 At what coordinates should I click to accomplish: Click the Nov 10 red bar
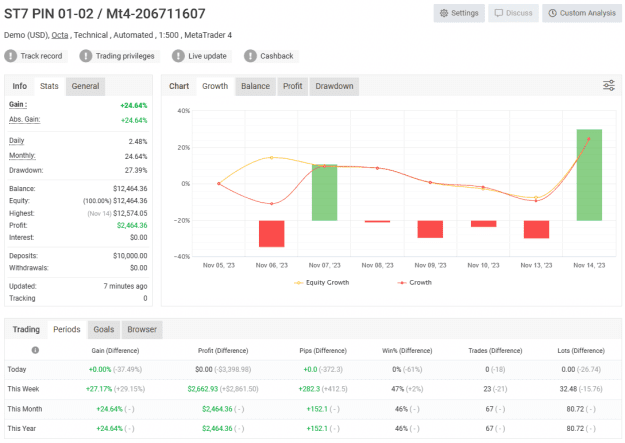tap(483, 224)
